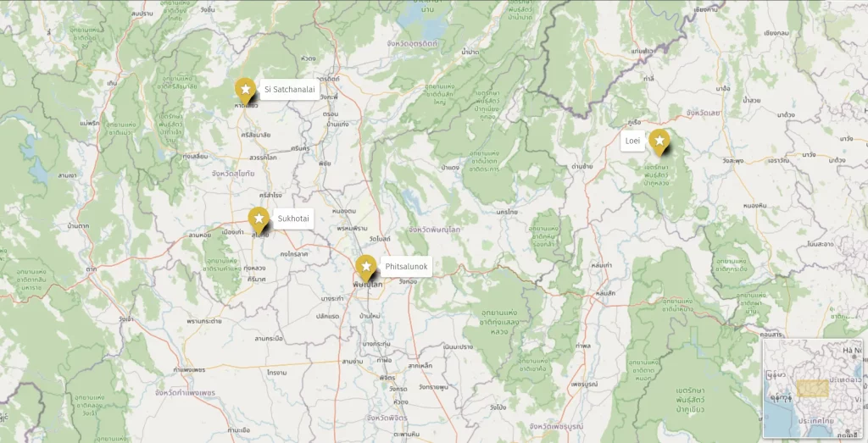
Task: Open the Loei label tooltip
Action: 632,141
